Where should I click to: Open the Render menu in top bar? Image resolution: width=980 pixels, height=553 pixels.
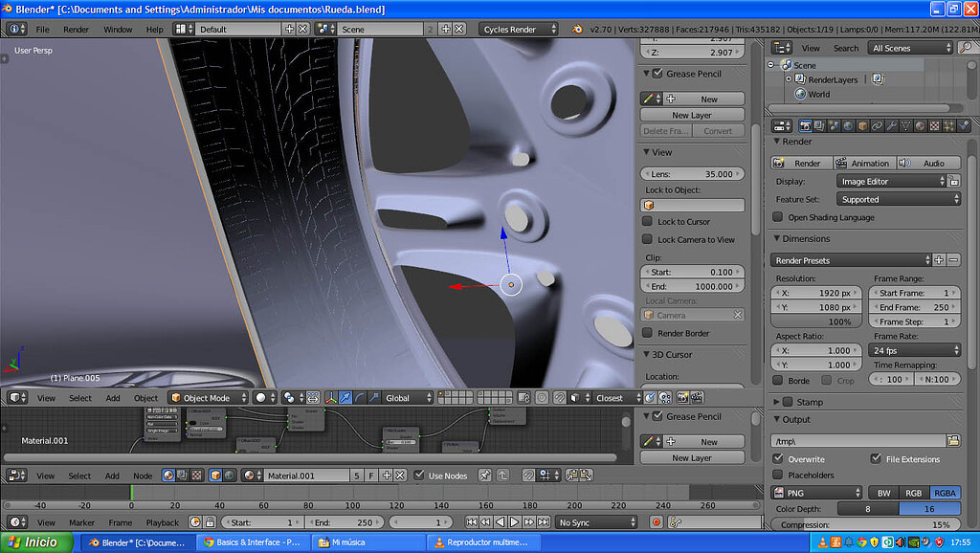pyautogui.click(x=76, y=29)
